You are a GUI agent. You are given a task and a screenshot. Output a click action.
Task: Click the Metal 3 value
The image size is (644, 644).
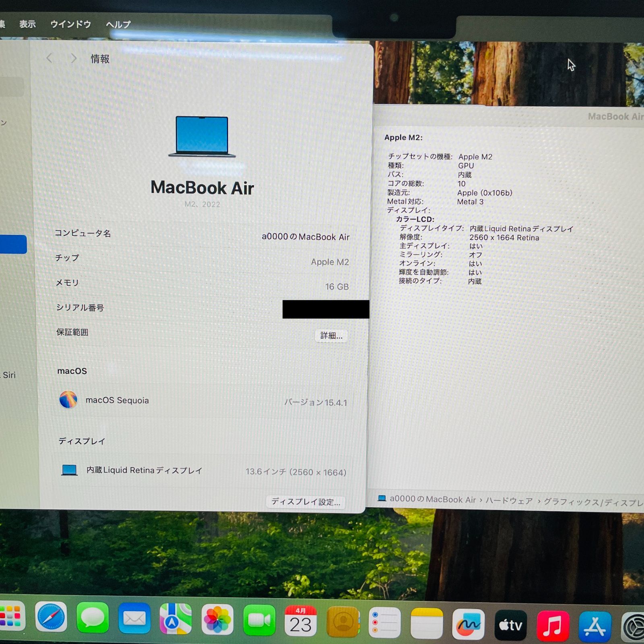coord(470,202)
